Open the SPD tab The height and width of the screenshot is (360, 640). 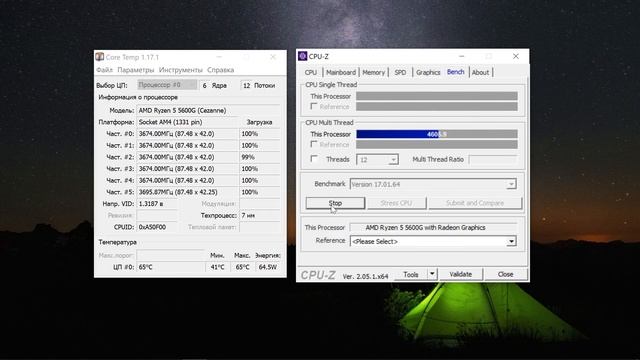pos(400,72)
